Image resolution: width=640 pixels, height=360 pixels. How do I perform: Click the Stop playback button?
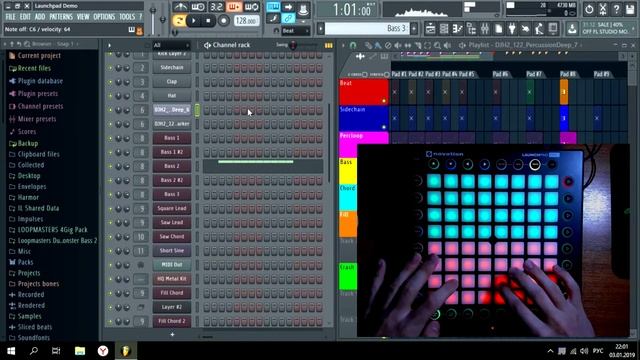(208, 20)
